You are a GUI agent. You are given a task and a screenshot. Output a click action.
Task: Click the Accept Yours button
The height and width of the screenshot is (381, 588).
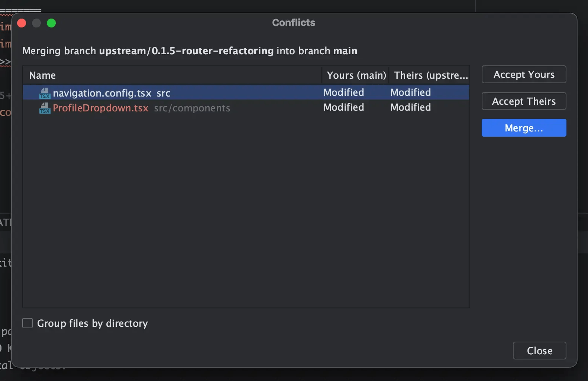tap(524, 75)
